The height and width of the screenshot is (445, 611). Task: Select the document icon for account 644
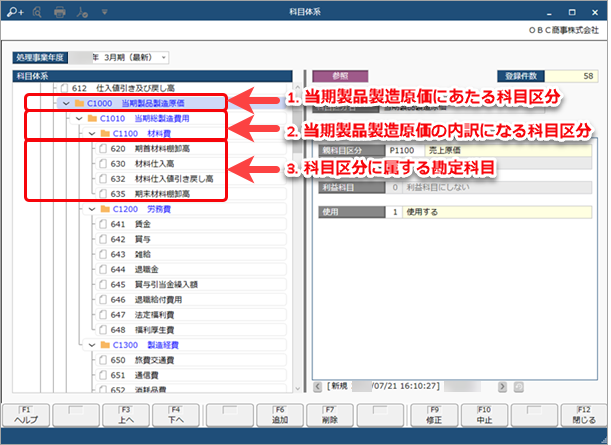point(103,269)
